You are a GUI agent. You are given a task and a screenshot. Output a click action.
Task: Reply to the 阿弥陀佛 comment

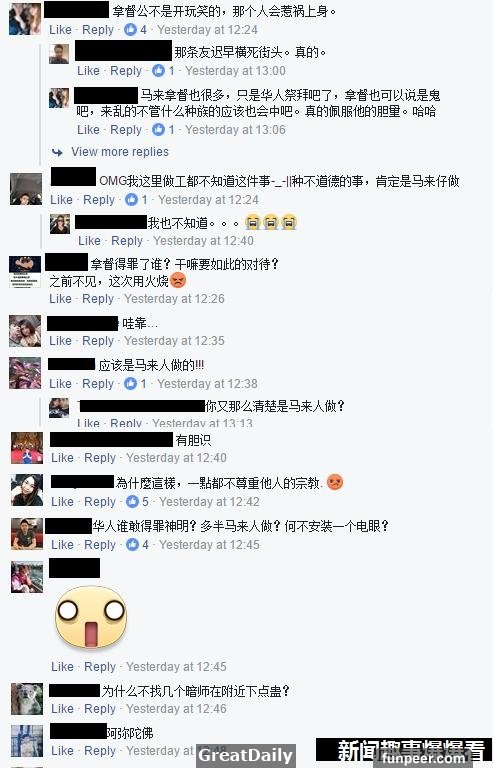point(100,751)
